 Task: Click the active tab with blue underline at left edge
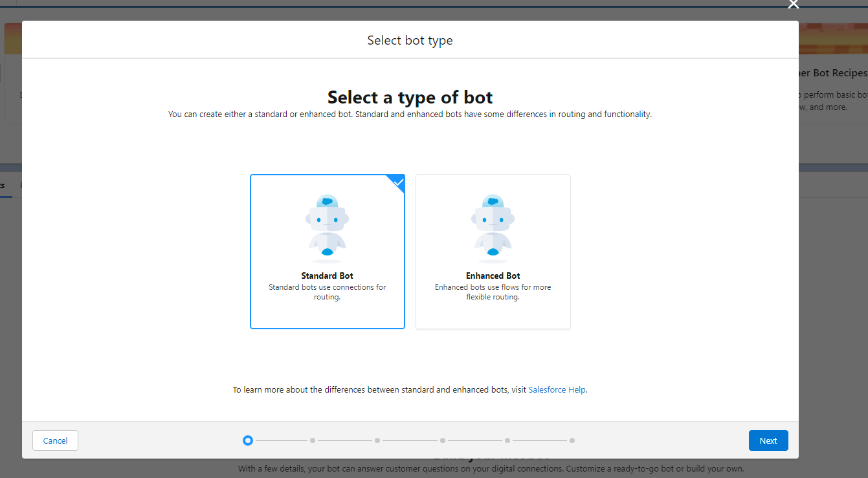pyautogui.click(x=5, y=185)
